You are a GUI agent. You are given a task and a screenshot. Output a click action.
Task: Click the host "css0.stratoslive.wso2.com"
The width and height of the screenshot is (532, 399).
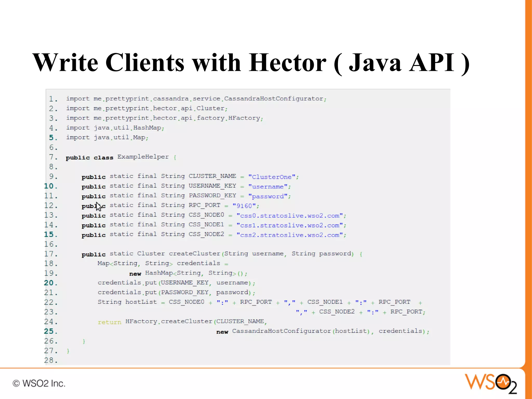[x=290, y=216]
